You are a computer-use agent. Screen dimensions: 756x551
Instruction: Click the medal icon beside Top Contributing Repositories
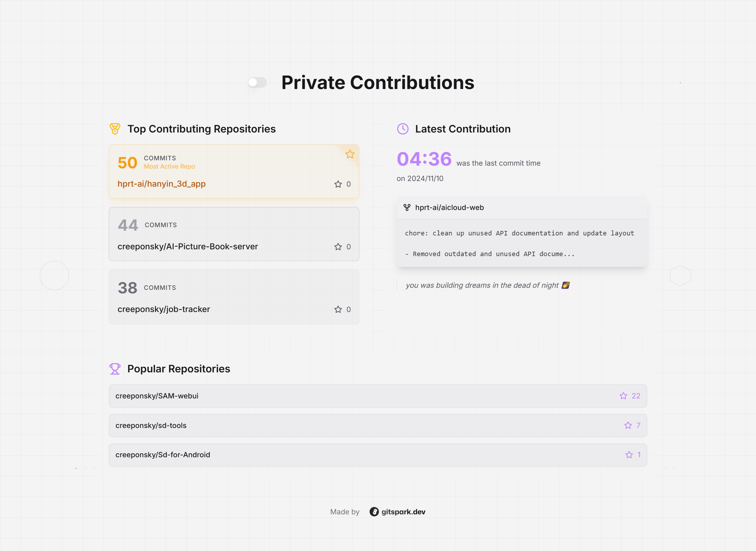click(115, 129)
